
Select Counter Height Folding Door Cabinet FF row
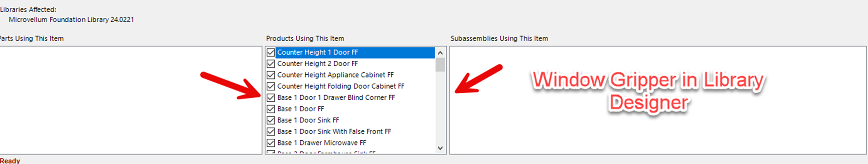[341, 86]
